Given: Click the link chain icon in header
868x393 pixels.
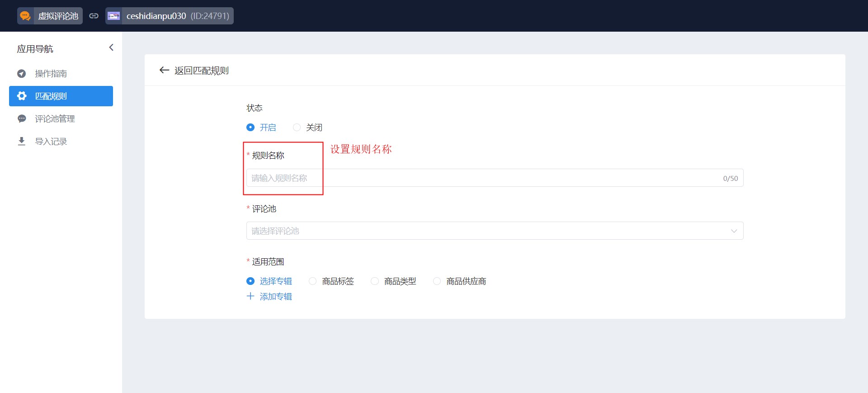Looking at the screenshot, I should point(94,16).
